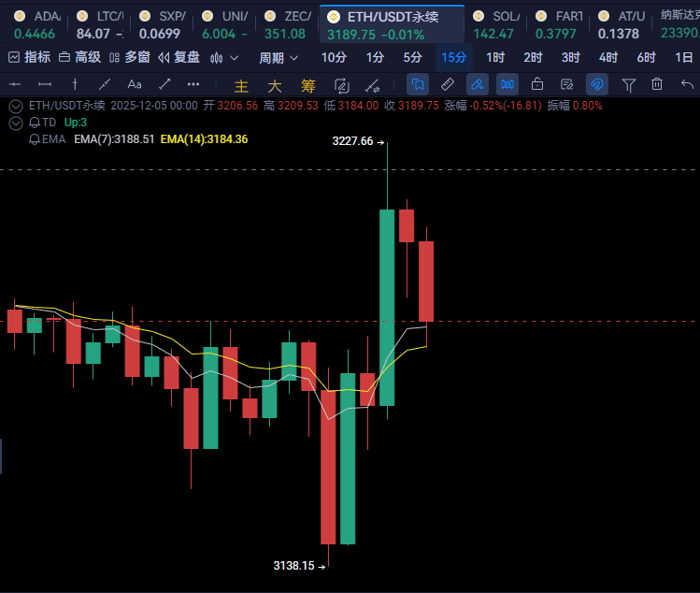Collapse the ETH/USDT永续 info row
This screenshot has height=593, width=700.
tap(16, 107)
